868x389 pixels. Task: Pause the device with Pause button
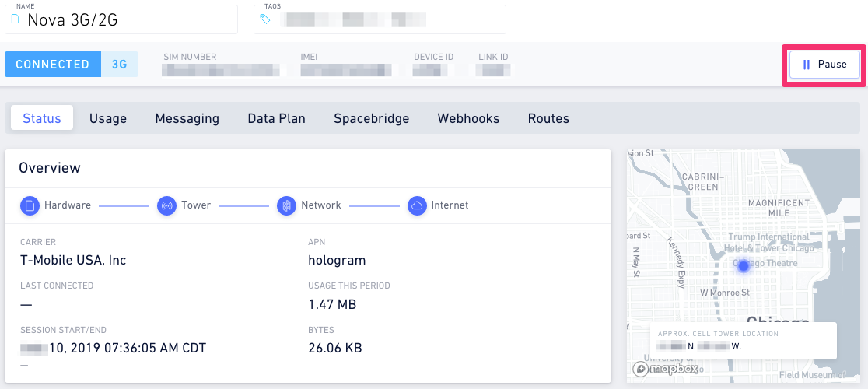(x=824, y=65)
